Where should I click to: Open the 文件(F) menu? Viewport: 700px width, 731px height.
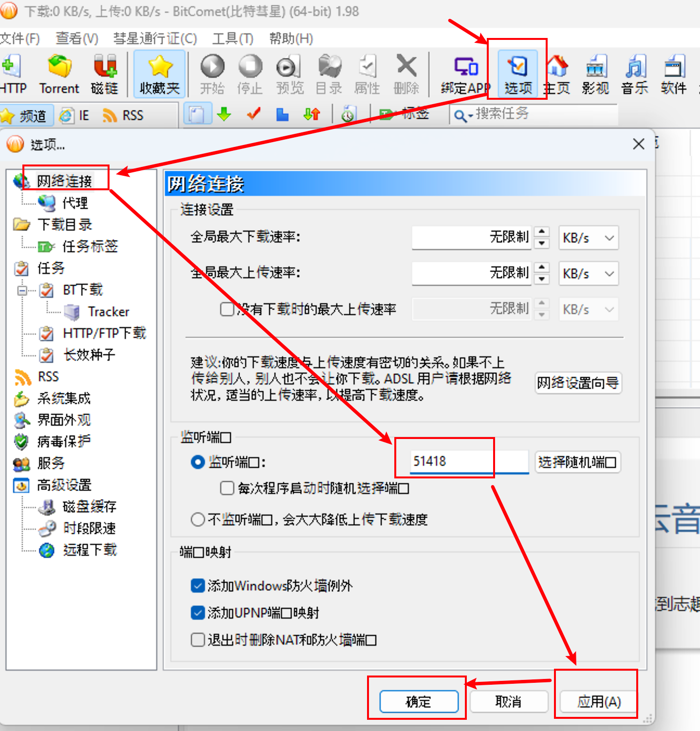19,38
